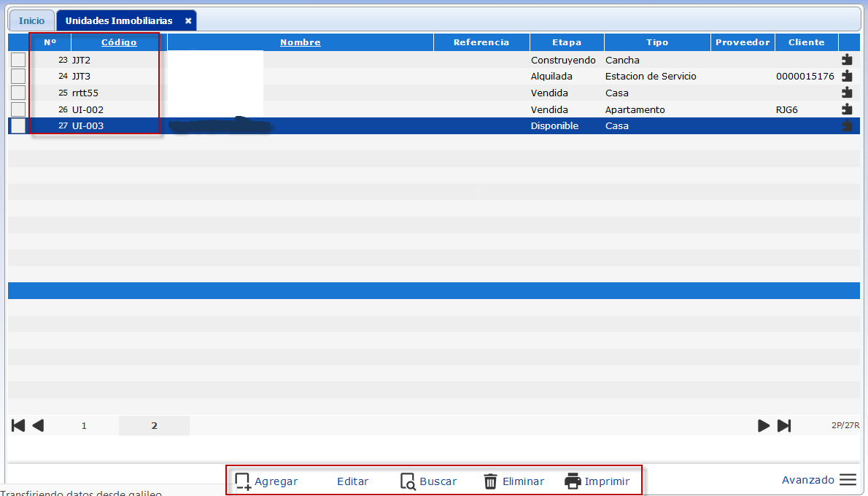The width and height of the screenshot is (868, 496).
Task: Check the box for row rrtt55
Action: (18, 93)
